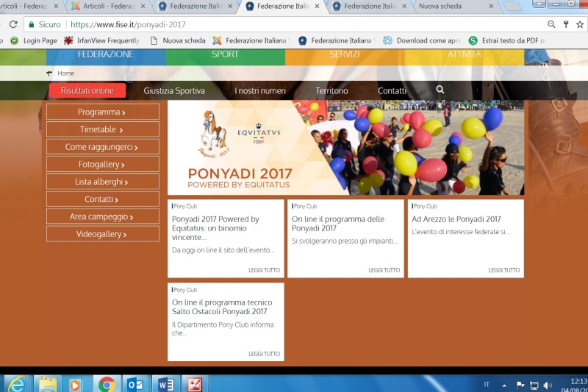Open Contatti sidebar button
Image resolution: width=588 pixels, height=392 pixels.
103,199
